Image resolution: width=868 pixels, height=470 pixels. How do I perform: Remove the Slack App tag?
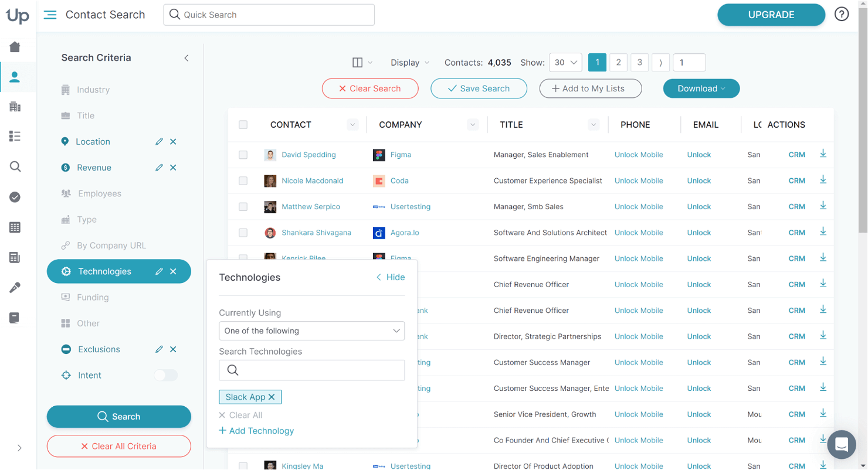tap(272, 397)
